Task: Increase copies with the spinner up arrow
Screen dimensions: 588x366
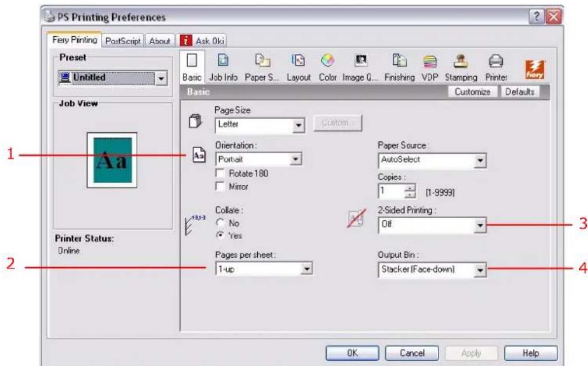Action: point(410,188)
